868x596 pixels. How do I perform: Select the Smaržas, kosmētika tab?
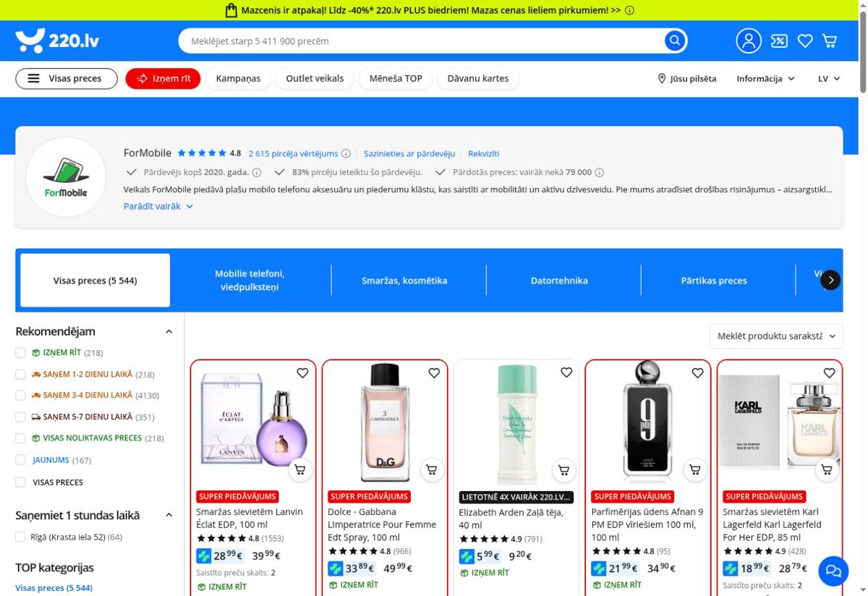click(404, 281)
